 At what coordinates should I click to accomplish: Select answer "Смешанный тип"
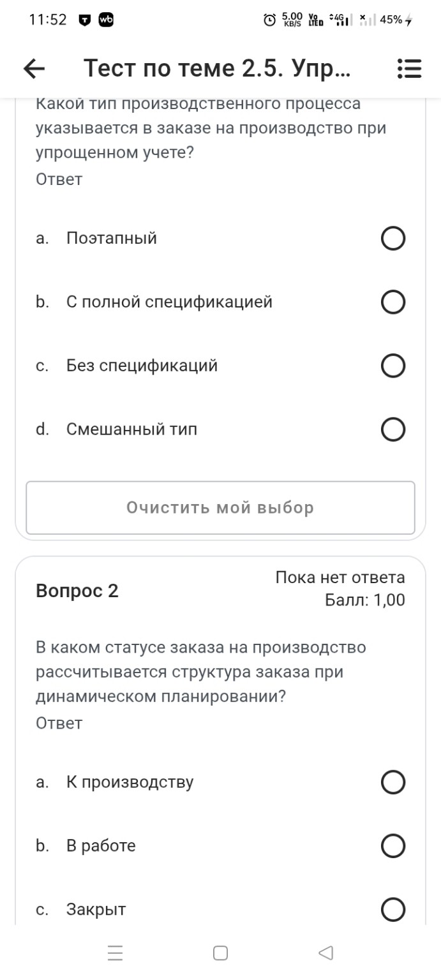(394, 429)
